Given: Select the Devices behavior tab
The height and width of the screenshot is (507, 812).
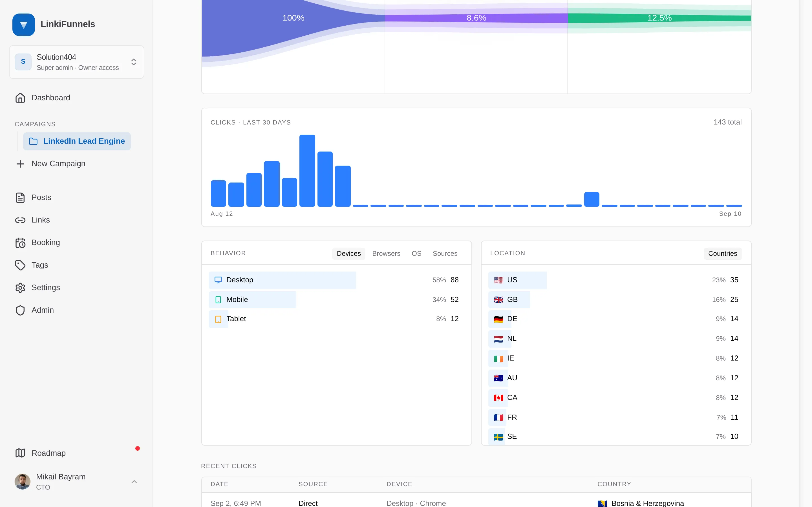Looking at the screenshot, I should [348, 253].
